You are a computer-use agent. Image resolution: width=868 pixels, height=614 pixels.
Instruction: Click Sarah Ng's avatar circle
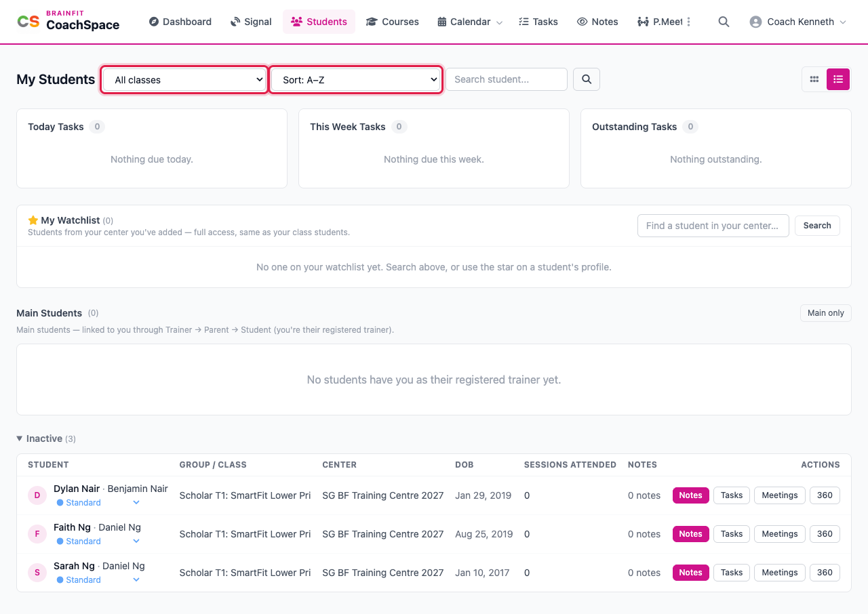(37, 573)
